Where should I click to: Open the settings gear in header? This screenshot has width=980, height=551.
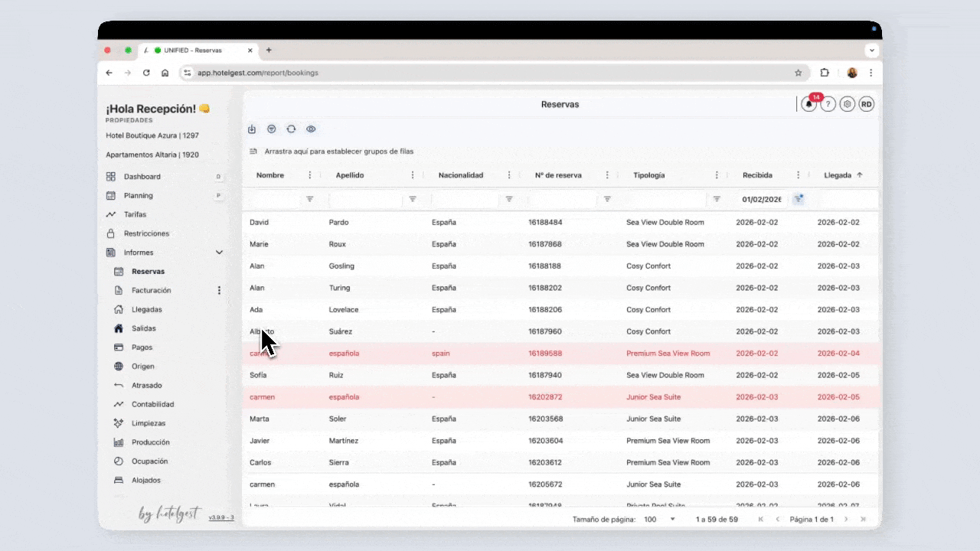point(847,105)
